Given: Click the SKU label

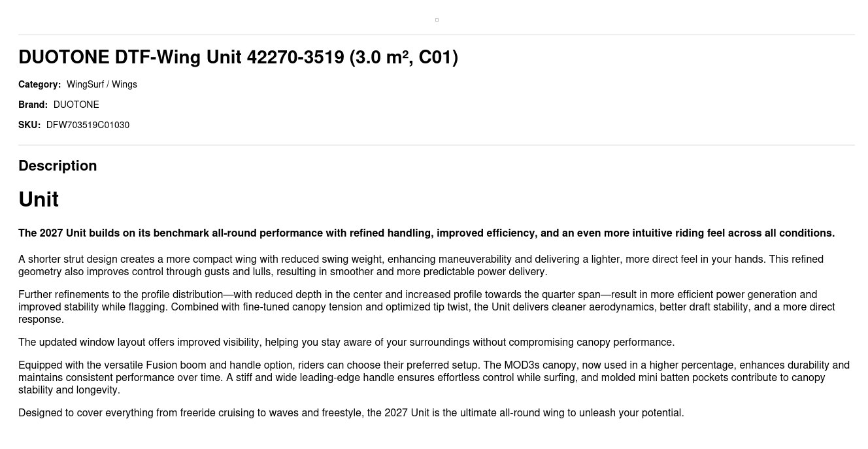Looking at the screenshot, I should tap(29, 125).
